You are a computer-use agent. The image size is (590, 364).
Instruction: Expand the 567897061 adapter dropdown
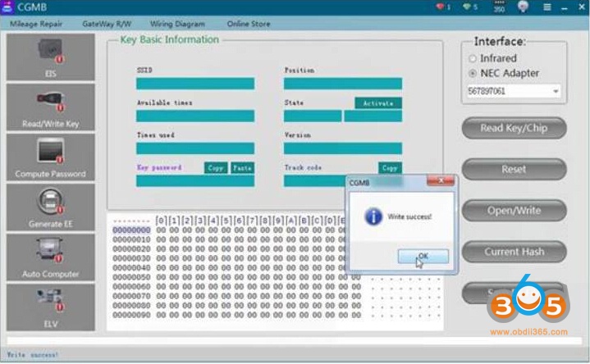point(556,91)
